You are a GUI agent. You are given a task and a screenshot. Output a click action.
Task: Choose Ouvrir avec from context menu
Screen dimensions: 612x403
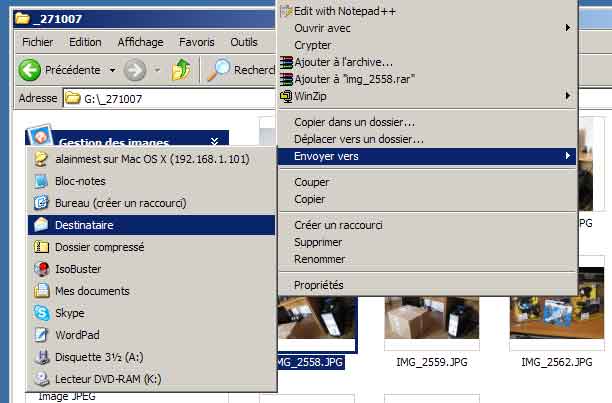click(427, 28)
